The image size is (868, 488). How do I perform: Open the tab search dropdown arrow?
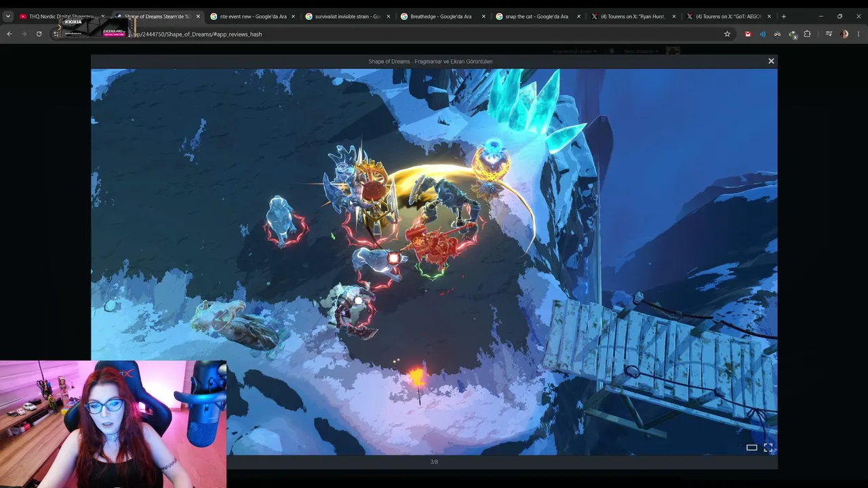pos(8,16)
